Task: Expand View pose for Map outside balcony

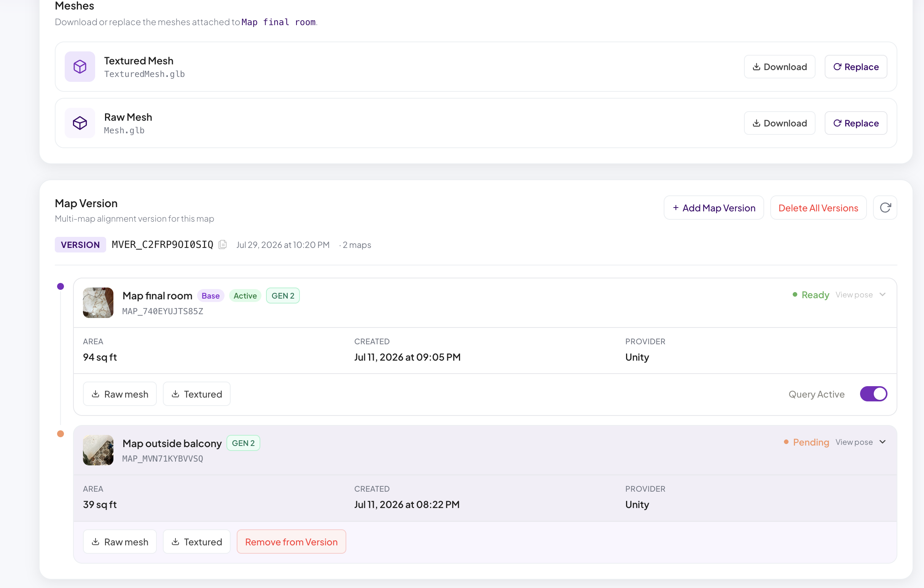Action: (861, 442)
